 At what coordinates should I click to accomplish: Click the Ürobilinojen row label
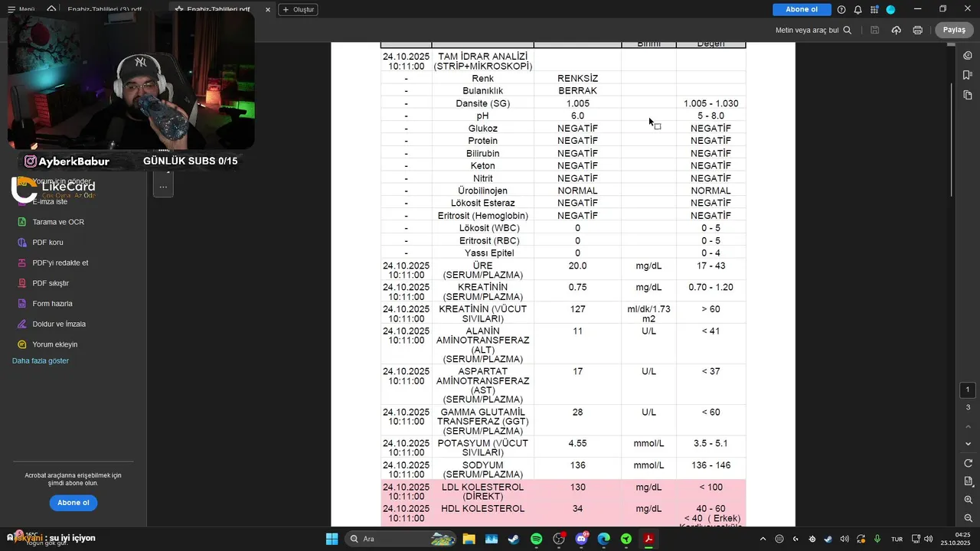[482, 191]
